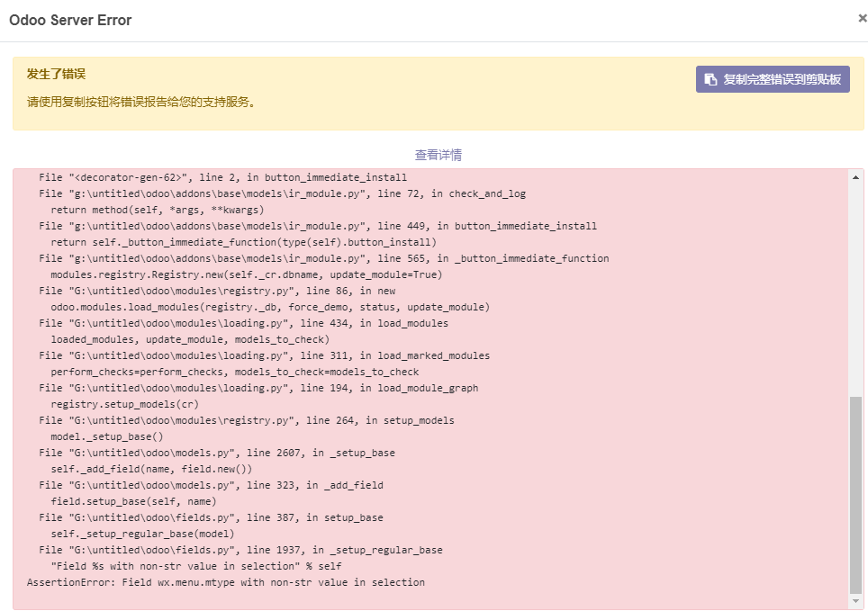Select the registry.py line 264 traceback row
The image size is (868, 611).
coord(247,420)
